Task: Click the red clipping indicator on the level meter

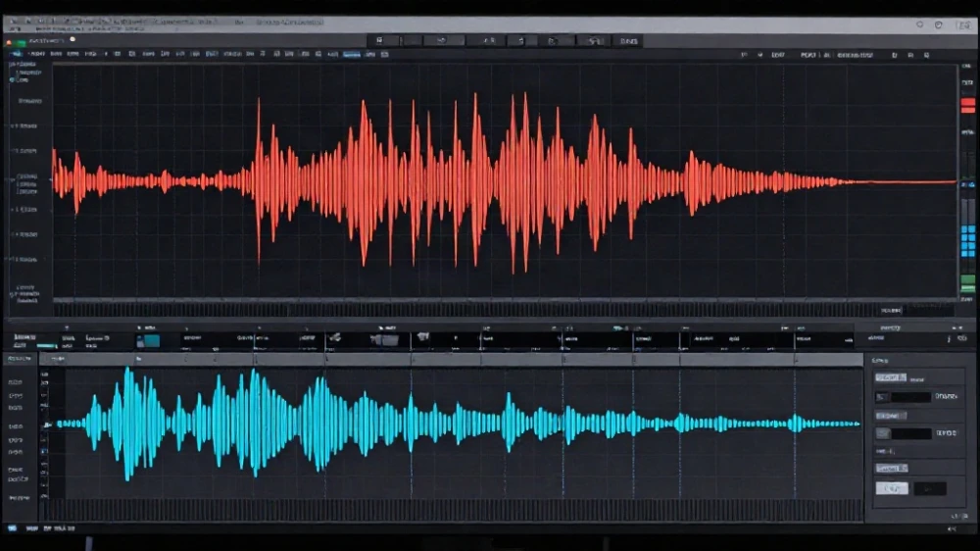Action: click(x=967, y=105)
